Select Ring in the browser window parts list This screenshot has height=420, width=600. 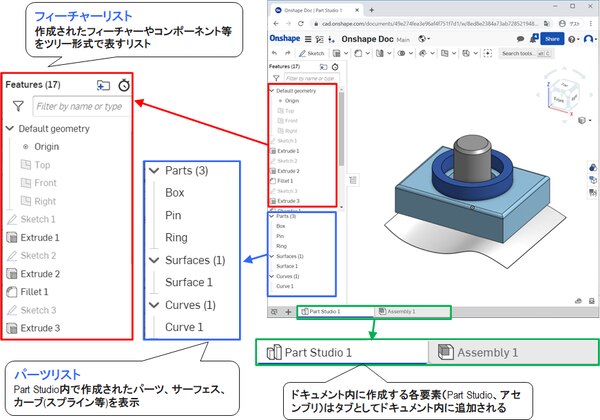point(282,246)
